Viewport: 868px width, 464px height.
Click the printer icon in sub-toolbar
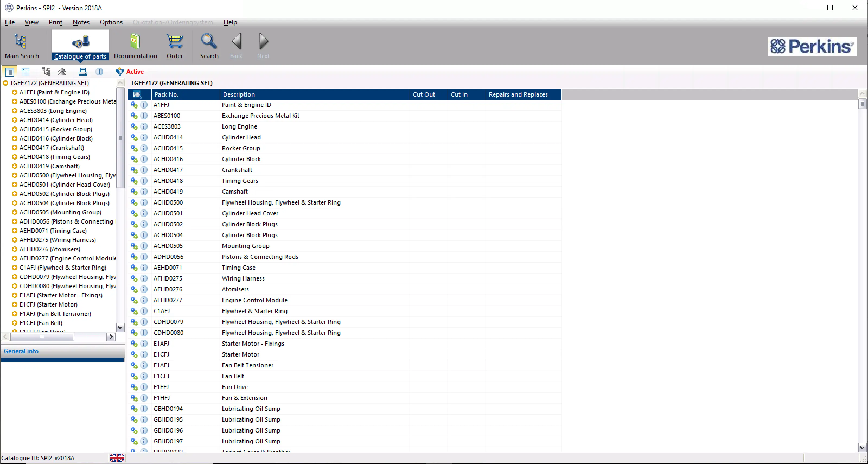(83, 71)
